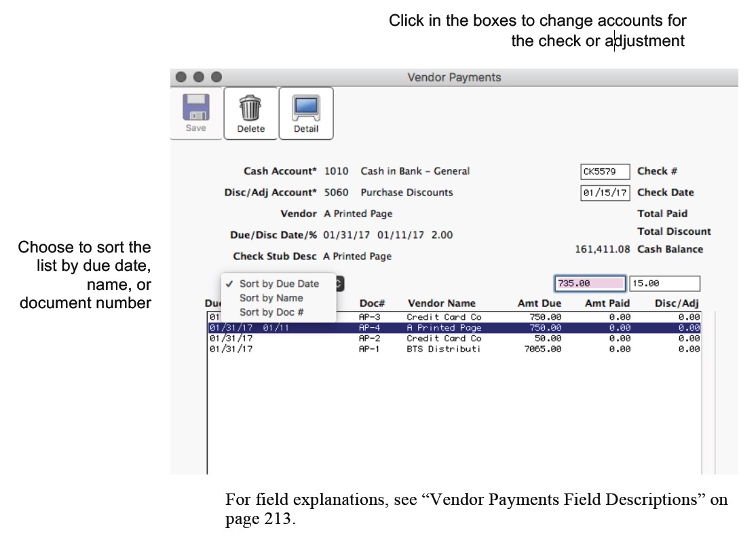Click the red window close button
This screenshot has height=543, width=756.
point(182,77)
